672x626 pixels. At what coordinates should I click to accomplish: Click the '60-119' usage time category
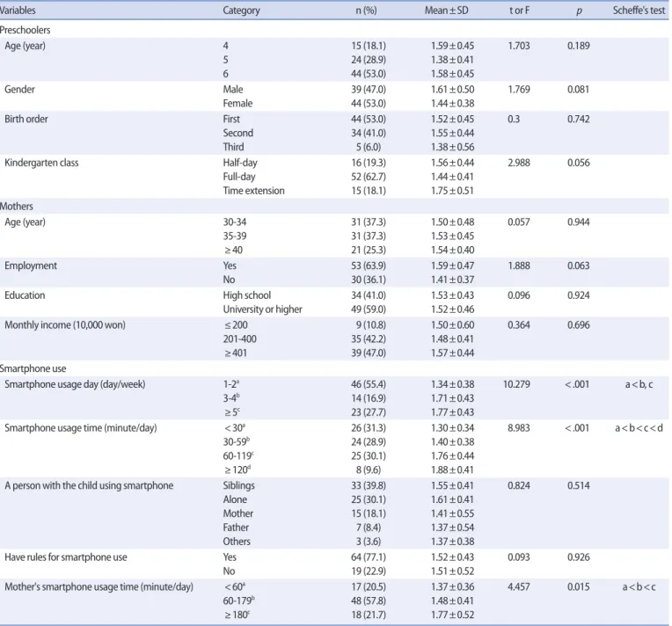click(x=238, y=456)
